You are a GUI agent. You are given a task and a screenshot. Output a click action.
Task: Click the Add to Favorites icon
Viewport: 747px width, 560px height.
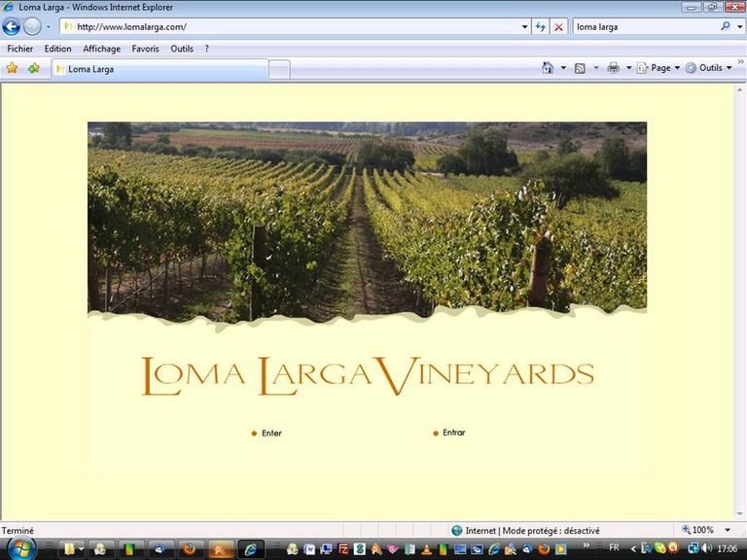click(x=34, y=68)
